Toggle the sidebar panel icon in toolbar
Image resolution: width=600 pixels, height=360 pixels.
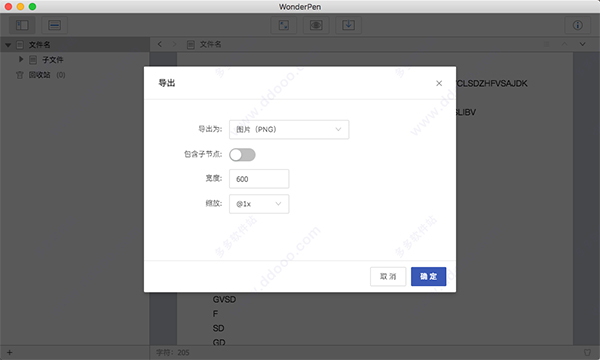22,25
